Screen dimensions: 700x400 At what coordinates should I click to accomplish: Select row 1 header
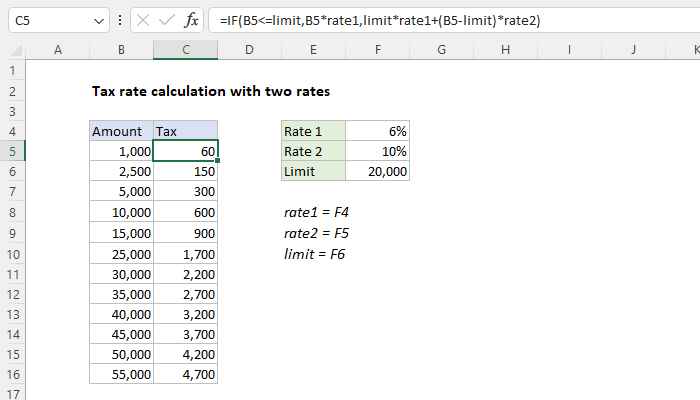[x=12, y=71]
